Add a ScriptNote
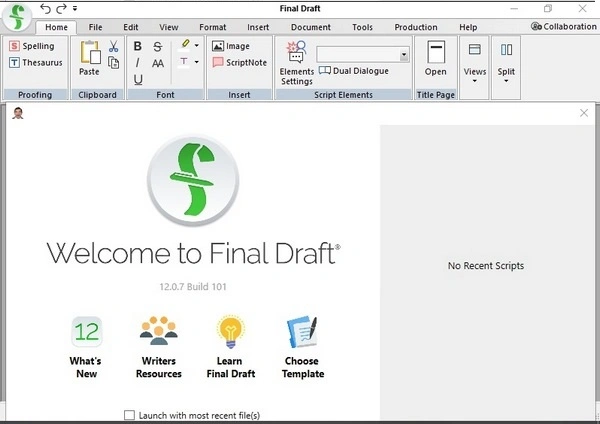This screenshot has width=600, height=424. pos(239,62)
